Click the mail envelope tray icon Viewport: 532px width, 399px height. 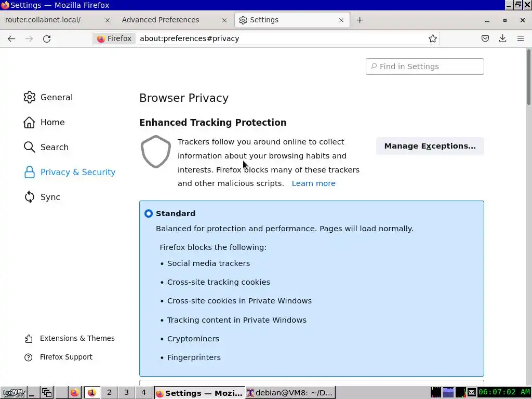click(472, 393)
